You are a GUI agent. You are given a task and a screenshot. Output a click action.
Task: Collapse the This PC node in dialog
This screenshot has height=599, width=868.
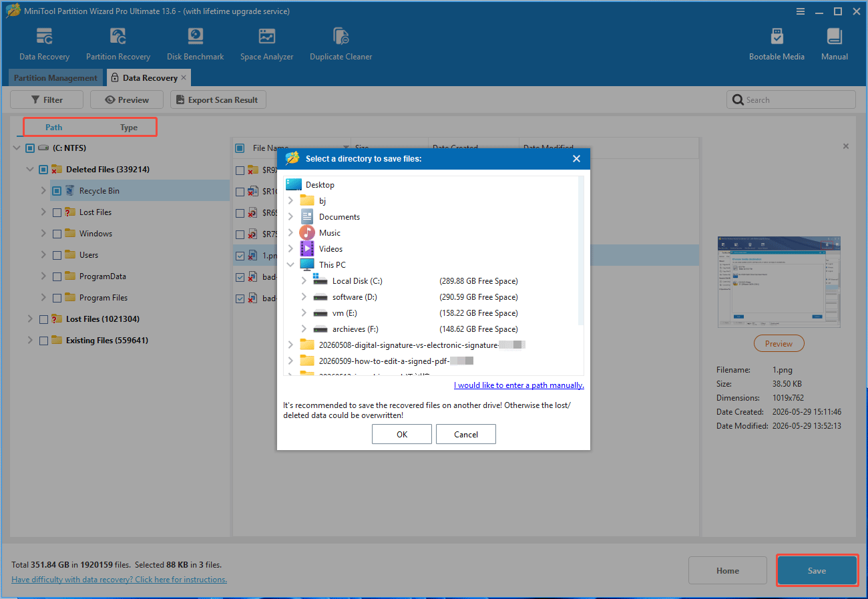click(290, 264)
